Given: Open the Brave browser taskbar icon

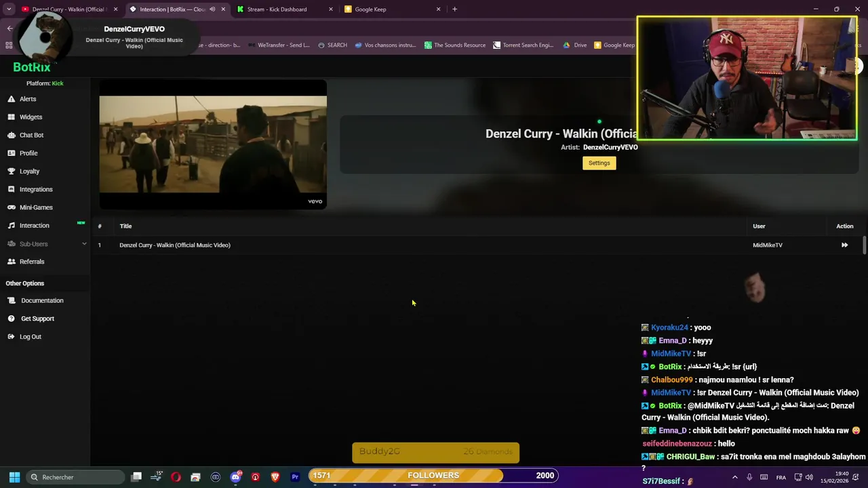Looking at the screenshot, I should (275, 477).
